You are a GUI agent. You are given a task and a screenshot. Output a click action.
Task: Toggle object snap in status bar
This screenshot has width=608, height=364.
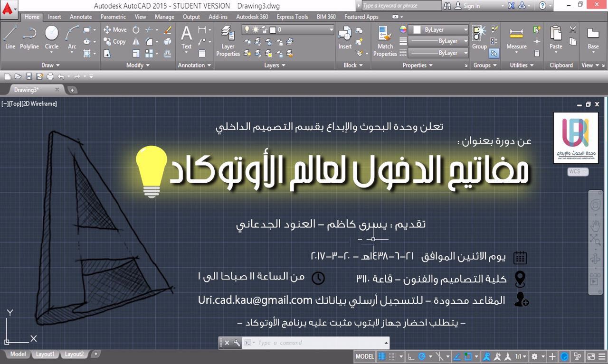pos(469,356)
